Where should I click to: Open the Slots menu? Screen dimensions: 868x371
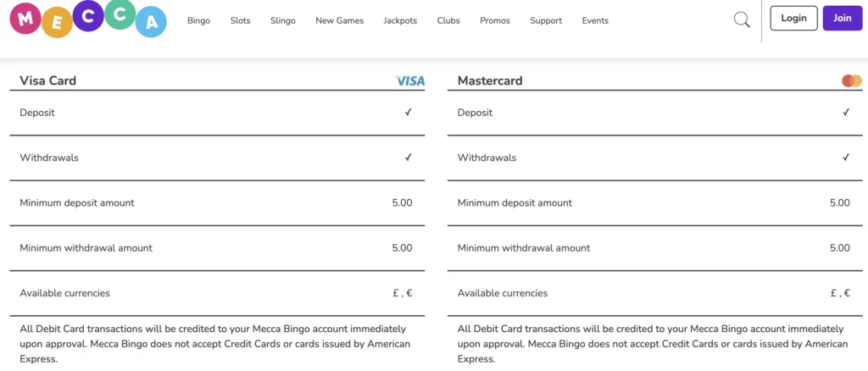[240, 20]
